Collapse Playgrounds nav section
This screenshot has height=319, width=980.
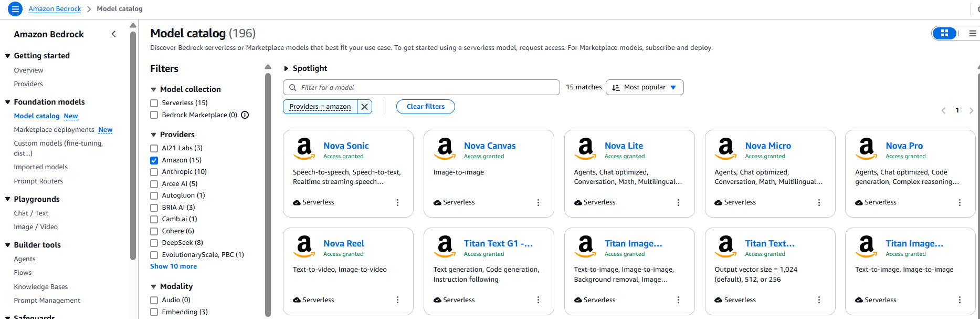tap(8, 199)
